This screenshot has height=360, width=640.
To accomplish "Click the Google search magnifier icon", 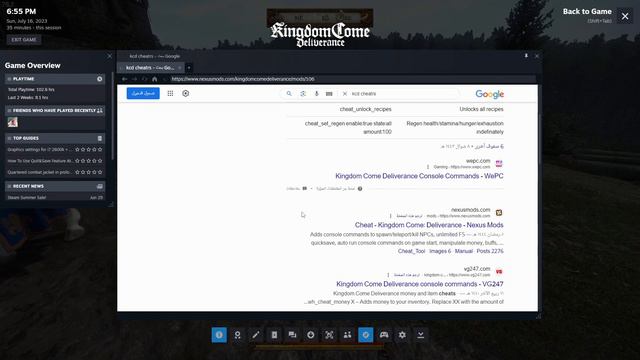I will (x=289, y=94).
